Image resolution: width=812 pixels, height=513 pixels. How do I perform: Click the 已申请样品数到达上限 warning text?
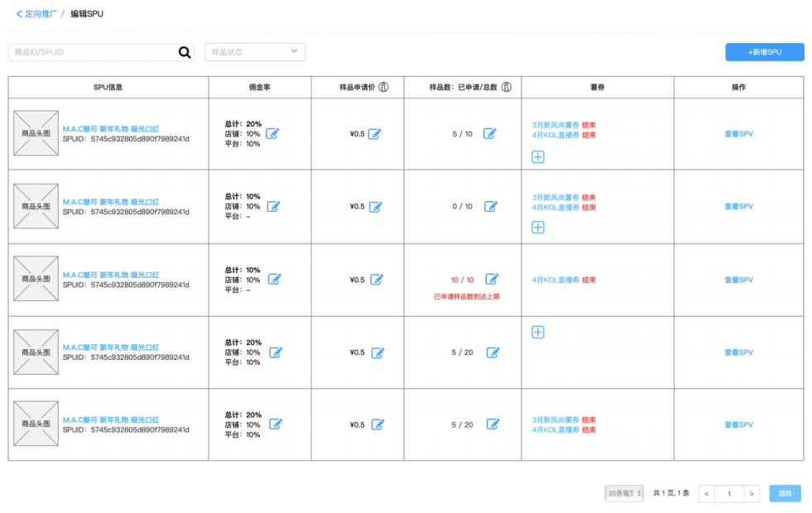pyautogui.click(x=467, y=296)
